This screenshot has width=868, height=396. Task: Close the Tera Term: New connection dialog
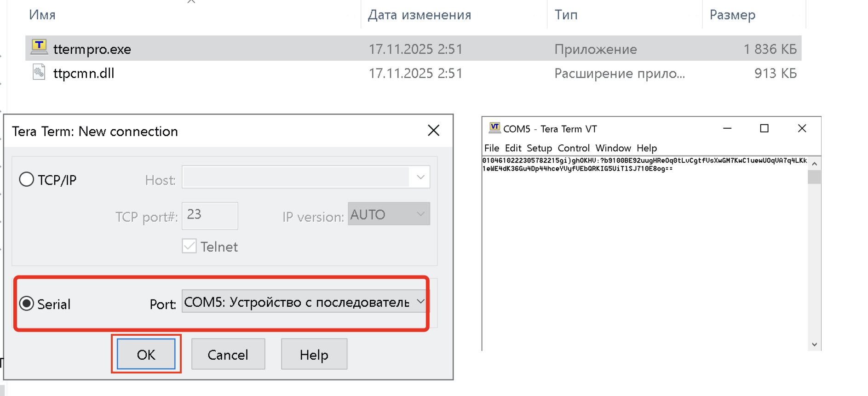coord(433,131)
